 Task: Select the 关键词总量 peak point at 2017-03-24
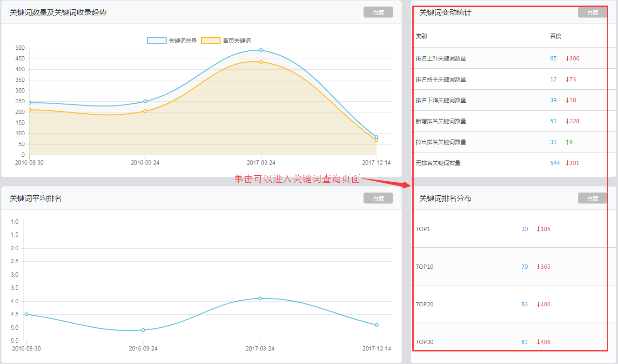click(261, 50)
